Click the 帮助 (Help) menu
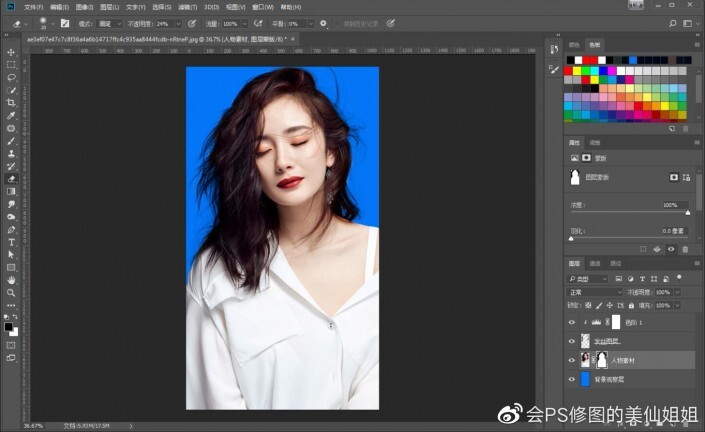Screen dimensions: 705x432 tap(291, 6)
